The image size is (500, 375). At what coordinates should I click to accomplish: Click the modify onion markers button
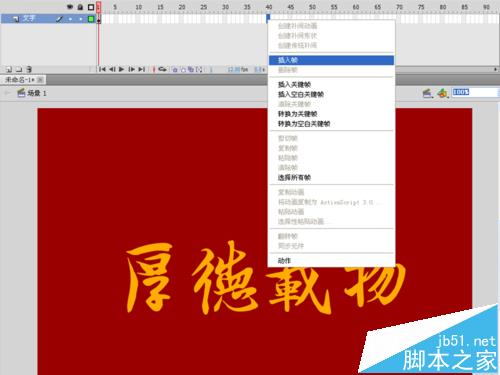pos(199,70)
